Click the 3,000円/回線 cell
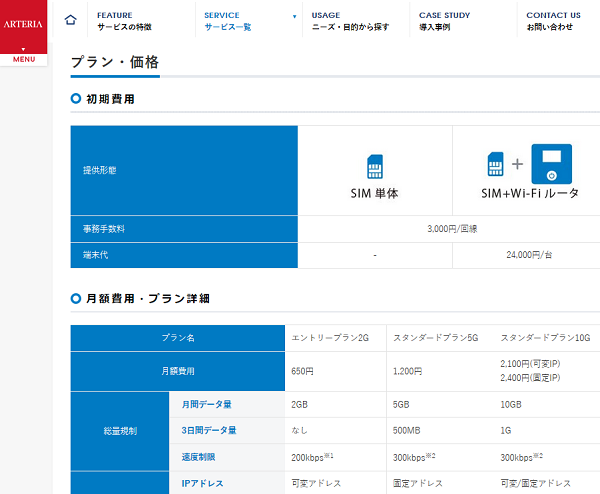This screenshot has height=494, width=600. [452, 229]
